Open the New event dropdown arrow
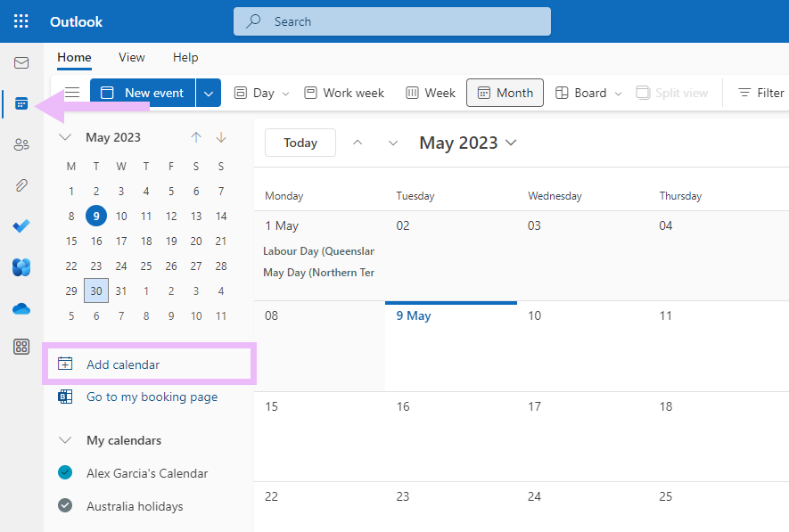Screen dimensions: 789x532 (208, 92)
